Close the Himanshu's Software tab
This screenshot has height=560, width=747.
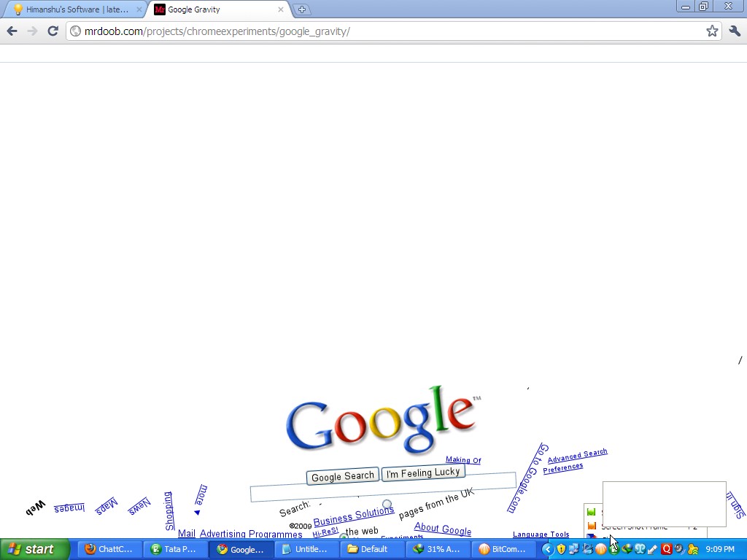coord(139,9)
